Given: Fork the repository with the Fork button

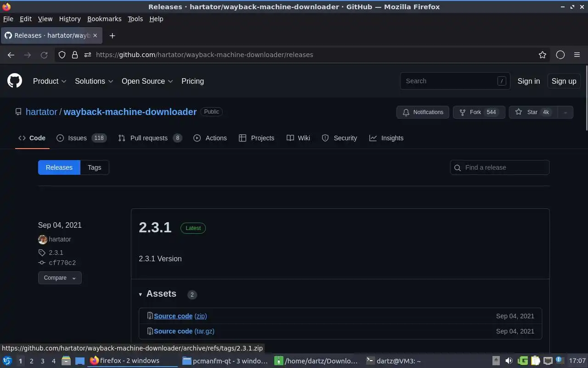Looking at the screenshot, I should pos(479,112).
